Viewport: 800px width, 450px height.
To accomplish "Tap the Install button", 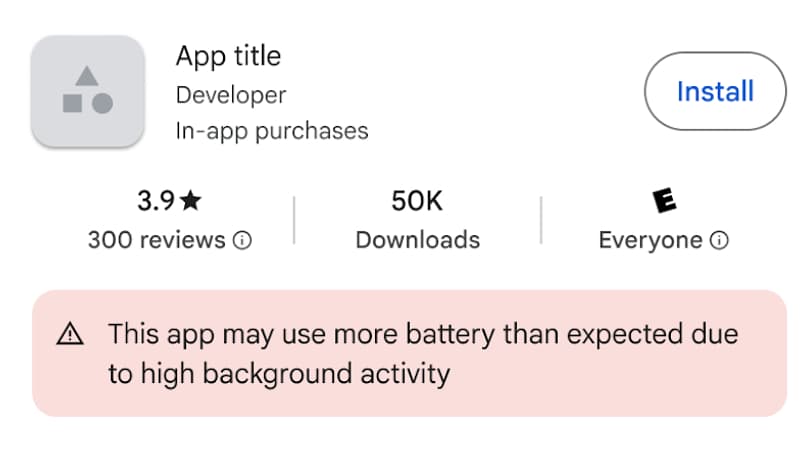I will [x=715, y=92].
